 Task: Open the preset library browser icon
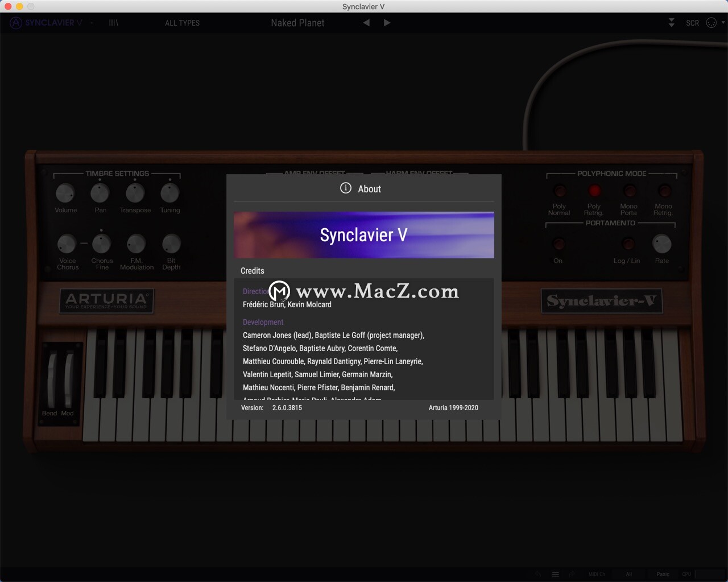click(114, 23)
